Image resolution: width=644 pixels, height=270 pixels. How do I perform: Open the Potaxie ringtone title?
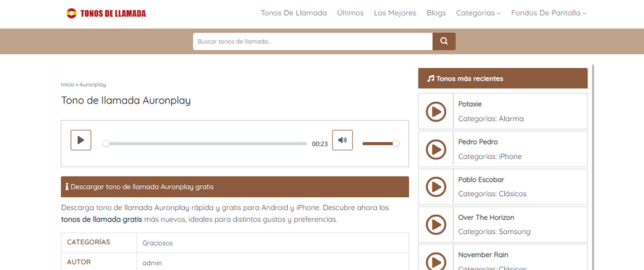click(470, 104)
